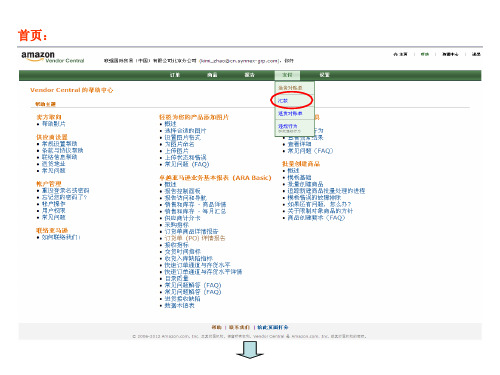This screenshot has width=500, height=375.
Task: Open 常见问题 (FAQ) under the pictures section
Action: pyautogui.click(x=187, y=164)
